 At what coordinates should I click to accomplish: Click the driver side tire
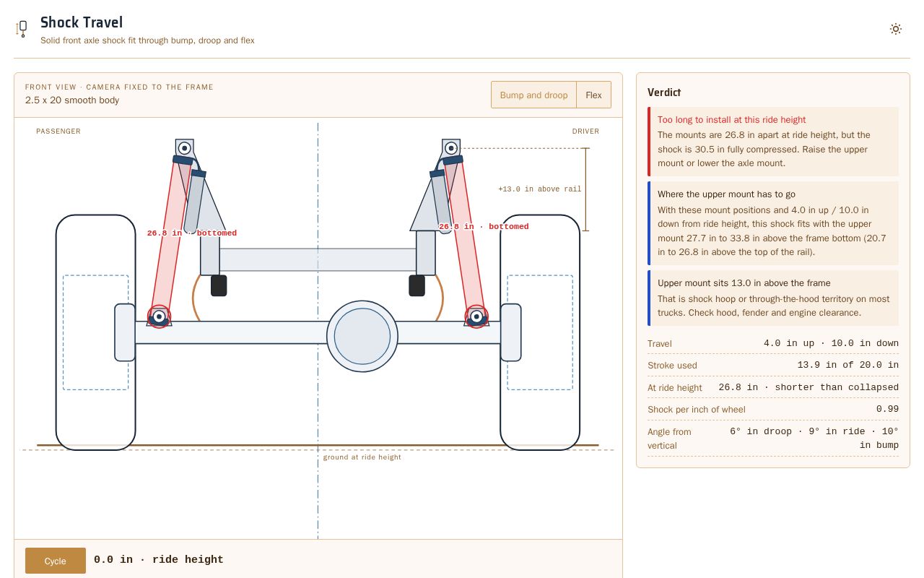pos(540,332)
